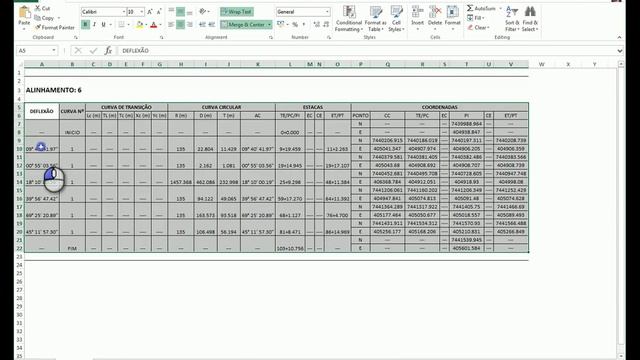Decrease decimal places

click(x=326, y=25)
